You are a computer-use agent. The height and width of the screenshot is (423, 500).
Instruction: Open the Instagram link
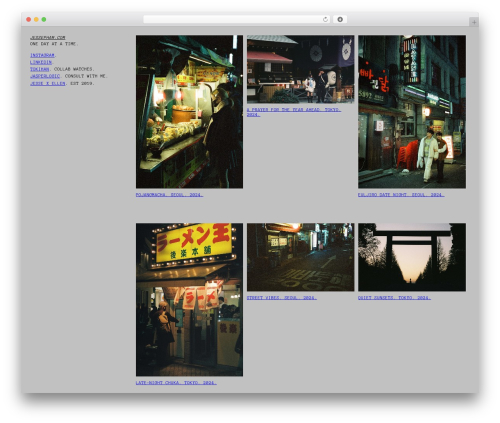[x=42, y=55]
